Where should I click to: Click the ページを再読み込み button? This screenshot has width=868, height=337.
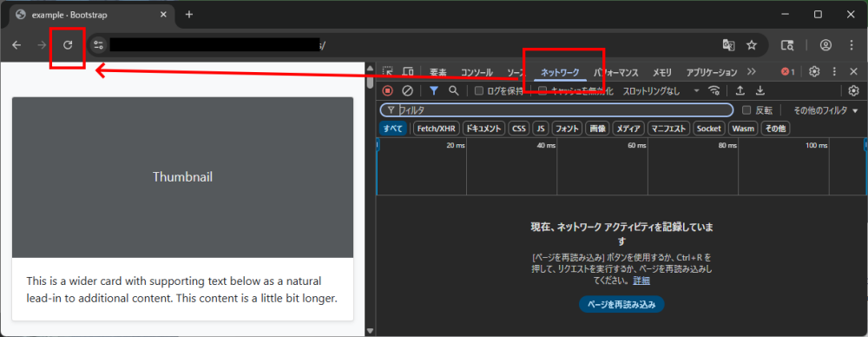tap(621, 304)
